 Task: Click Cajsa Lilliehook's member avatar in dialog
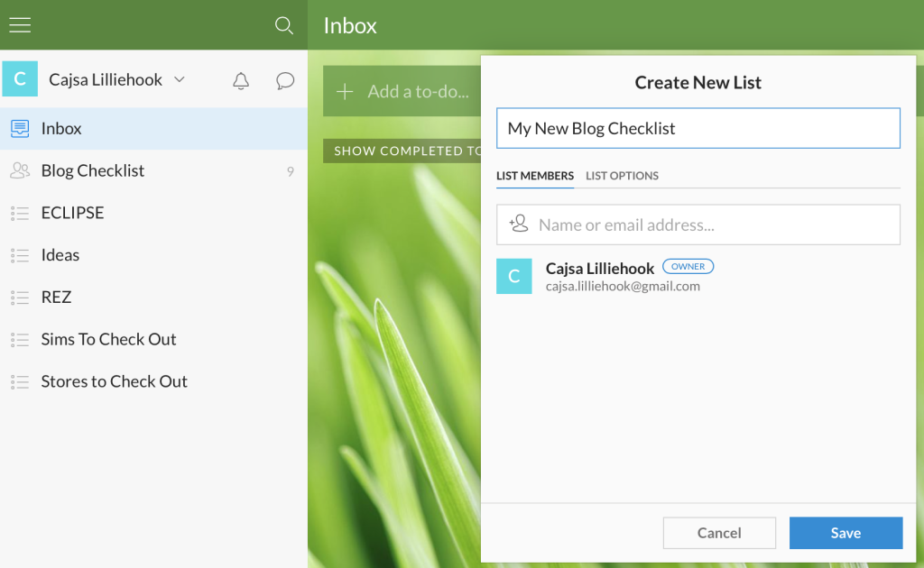point(514,276)
